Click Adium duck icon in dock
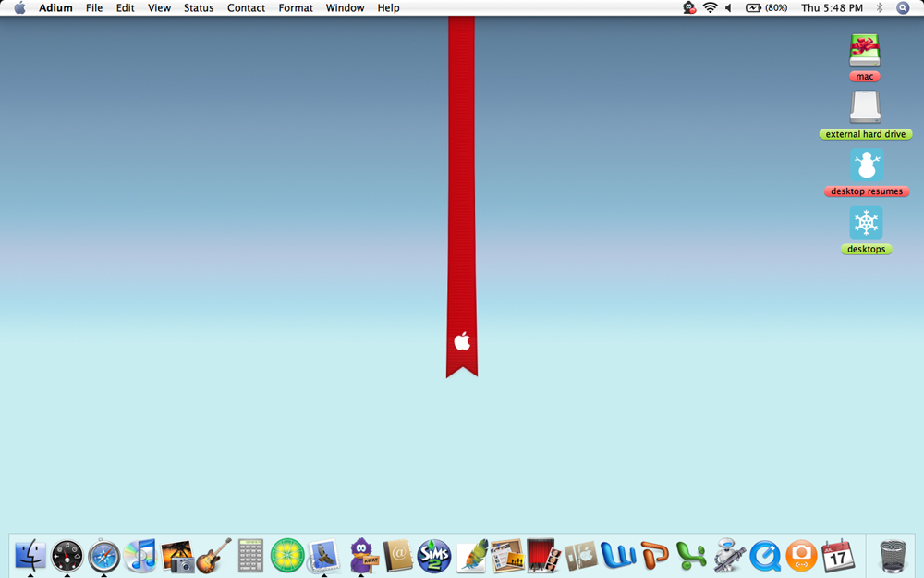Viewport: 924px width, 578px height. [361, 556]
